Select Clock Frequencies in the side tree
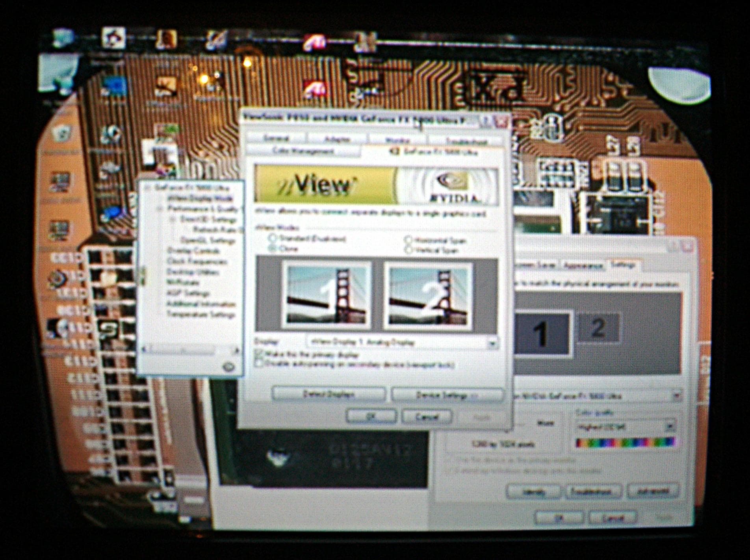 click(197, 261)
